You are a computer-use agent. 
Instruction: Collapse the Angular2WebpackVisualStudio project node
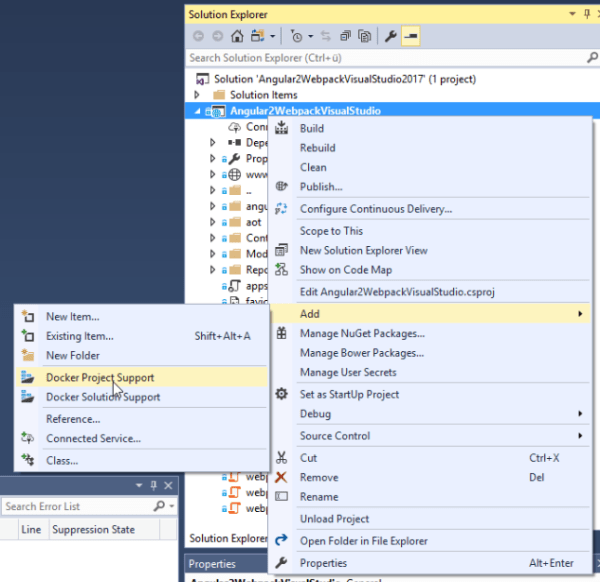[197, 111]
